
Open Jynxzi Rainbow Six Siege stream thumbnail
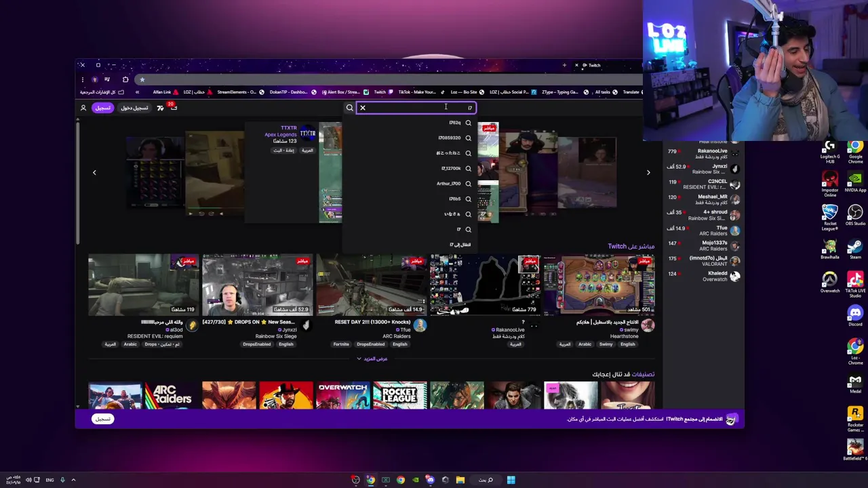[x=257, y=285]
